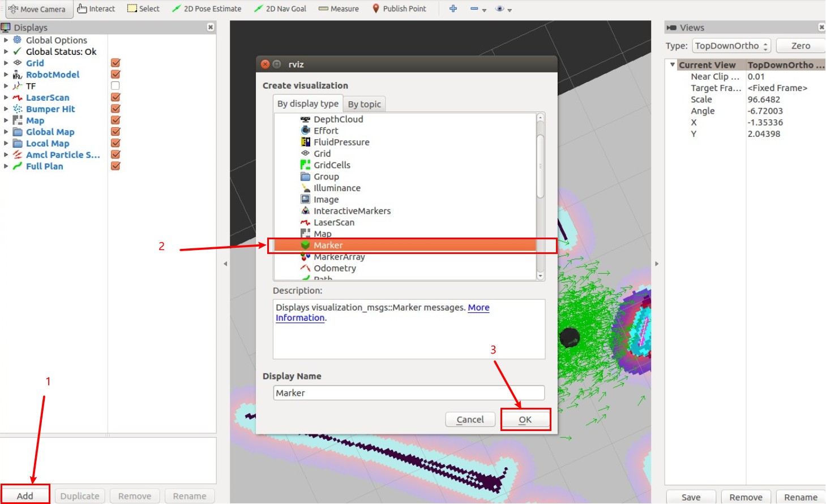Close the Displays panel
Viewport: 826px width, 504px height.
(x=211, y=27)
